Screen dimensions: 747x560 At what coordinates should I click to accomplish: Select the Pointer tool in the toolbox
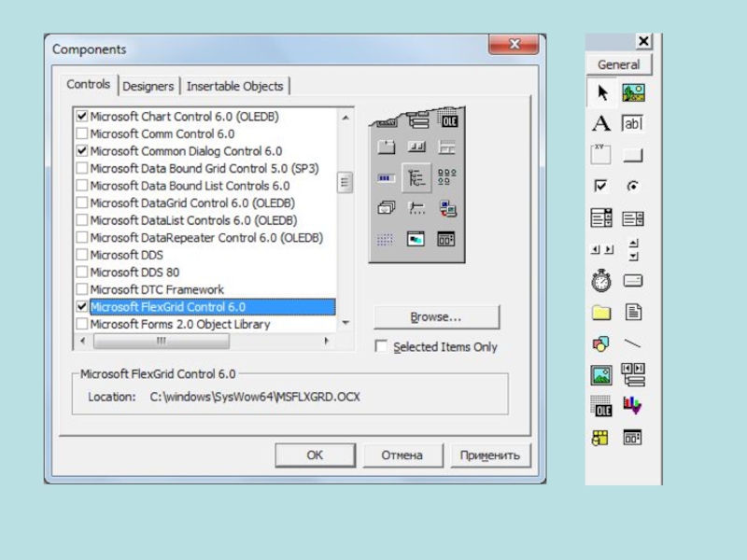point(602,92)
